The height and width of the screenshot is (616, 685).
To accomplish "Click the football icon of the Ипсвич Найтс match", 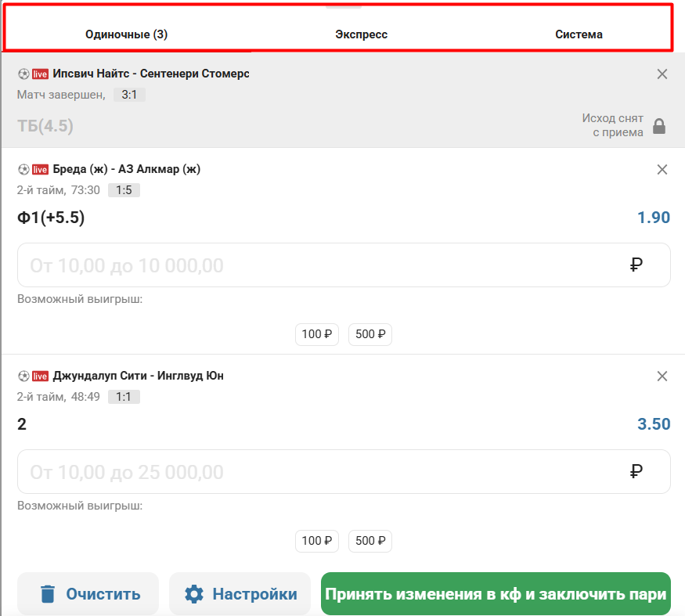I will click(23, 74).
